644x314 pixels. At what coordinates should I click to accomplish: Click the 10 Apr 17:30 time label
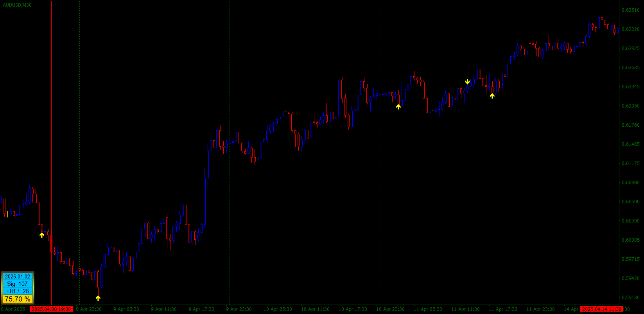click(353, 309)
